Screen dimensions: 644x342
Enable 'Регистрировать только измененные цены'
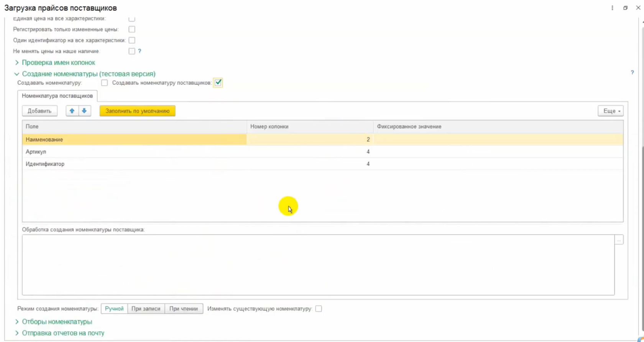(x=132, y=29)
